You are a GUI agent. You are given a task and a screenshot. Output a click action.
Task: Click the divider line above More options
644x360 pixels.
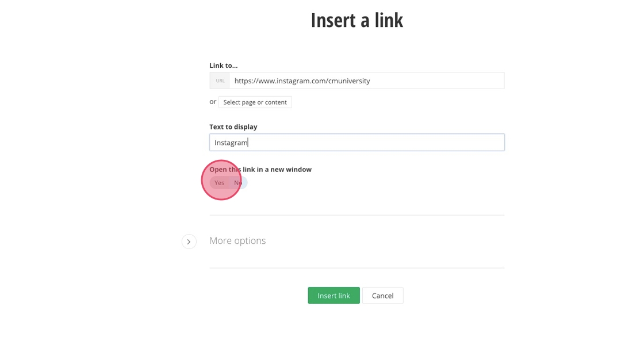tap(356, 215)
